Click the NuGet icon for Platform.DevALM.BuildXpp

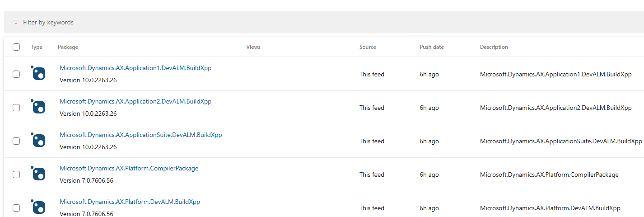pyautogui.click(x=38, y=208)
